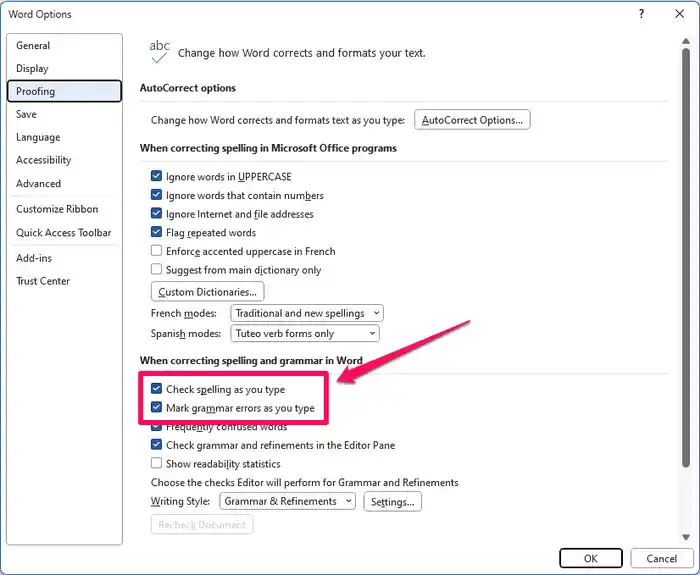Enable Suggest from main dictionary only
Image resolution: width=700 pixels, height=575 pixels.
(156, 269)
